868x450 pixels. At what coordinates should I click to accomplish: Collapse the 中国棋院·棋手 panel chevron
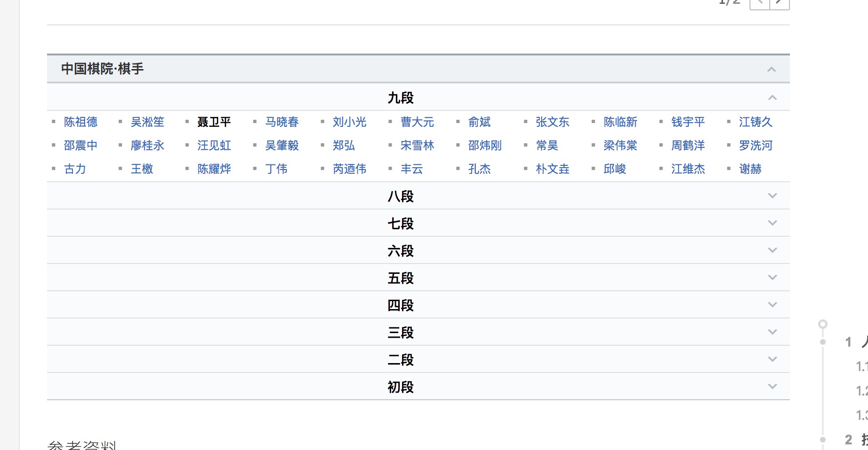(x=772, y=69)
